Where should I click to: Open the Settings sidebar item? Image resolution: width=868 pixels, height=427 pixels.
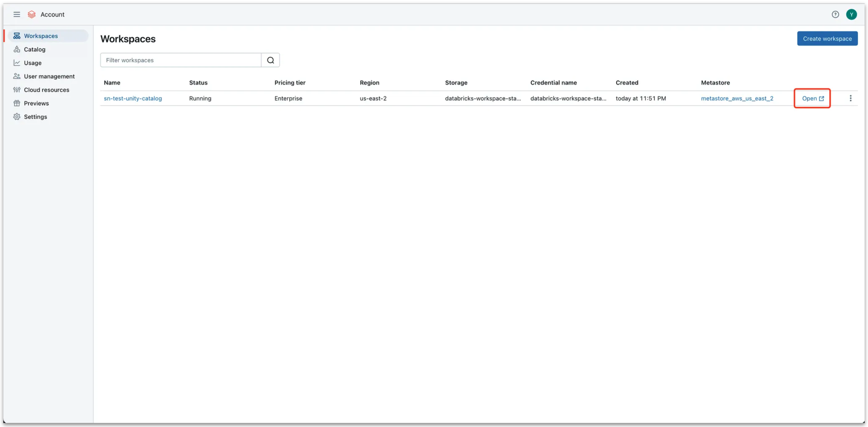[35, 117]
